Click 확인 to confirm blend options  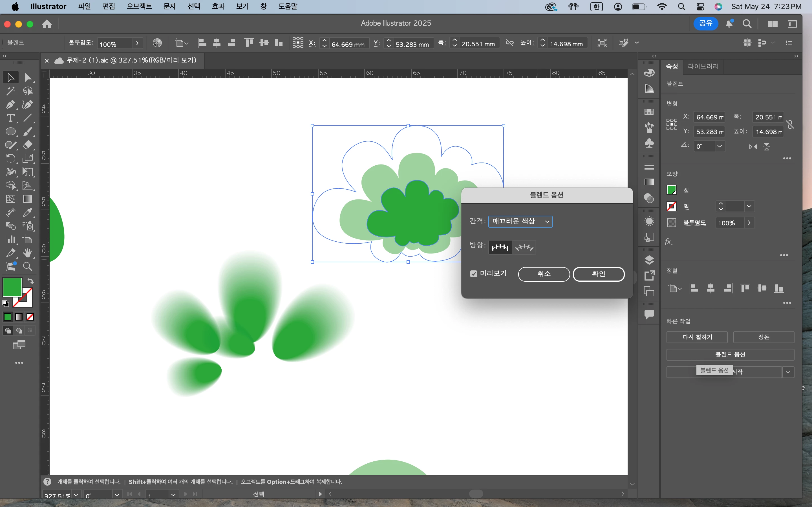[598, 273]
